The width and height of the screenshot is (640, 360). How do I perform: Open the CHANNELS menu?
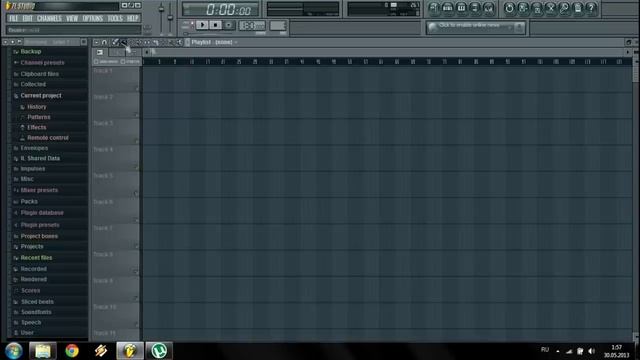point(49,18)
